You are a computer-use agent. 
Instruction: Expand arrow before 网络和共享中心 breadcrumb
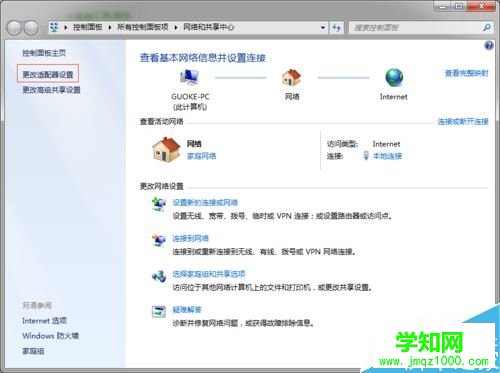pos(176,27)
